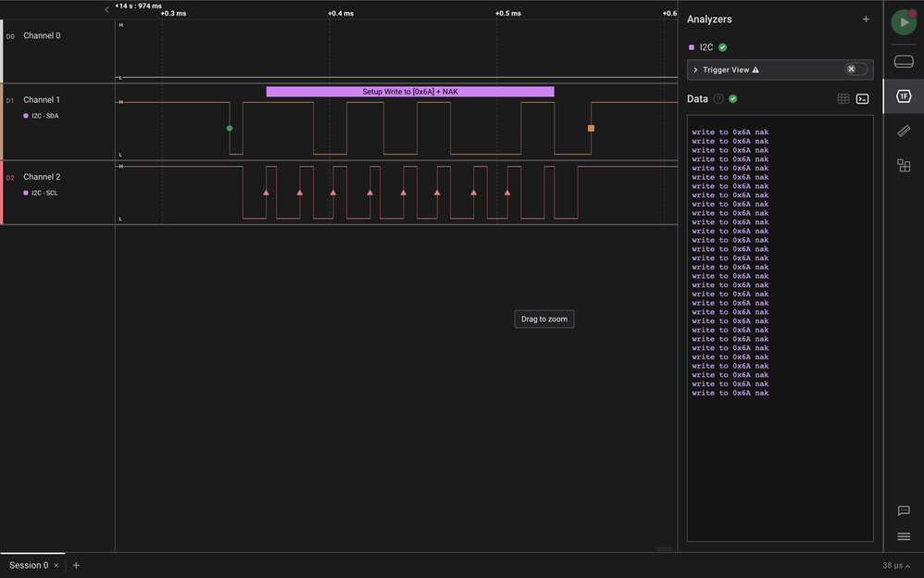
Task: Start capture with the green play button
Action: click(903, 22)
